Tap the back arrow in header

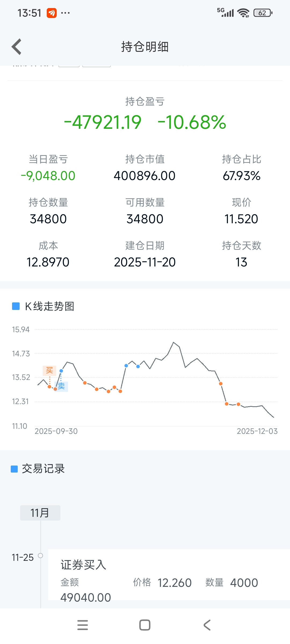[17, 47]
